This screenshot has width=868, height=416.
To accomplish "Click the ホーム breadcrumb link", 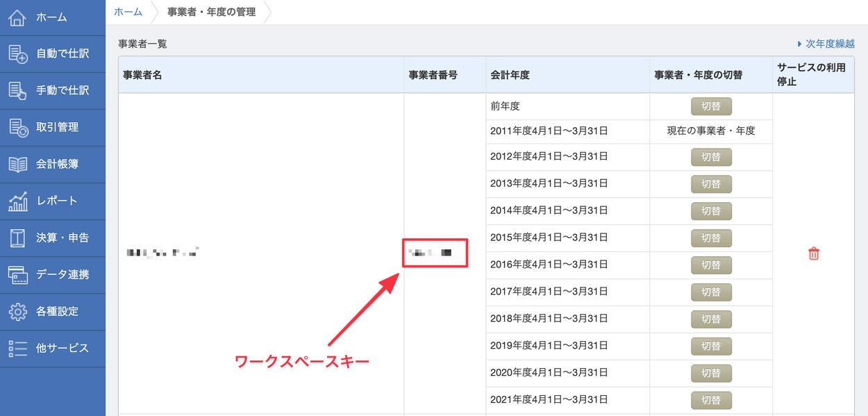I will pyautogui.click(x=128, y=12).
